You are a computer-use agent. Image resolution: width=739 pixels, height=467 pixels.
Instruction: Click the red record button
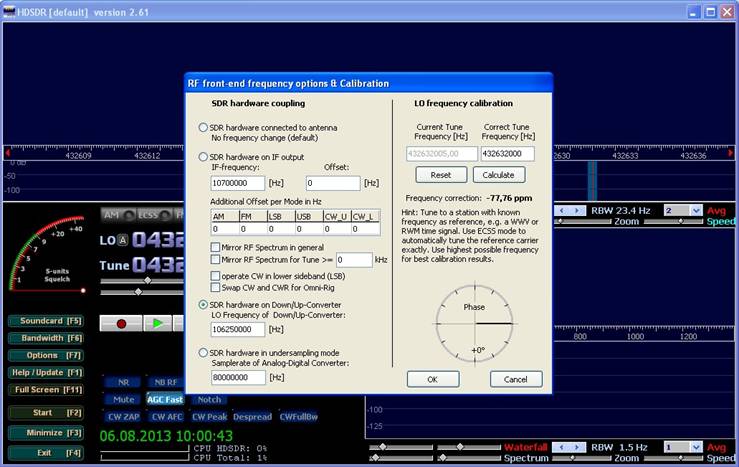pyautogui.click(x=121, y=323)
